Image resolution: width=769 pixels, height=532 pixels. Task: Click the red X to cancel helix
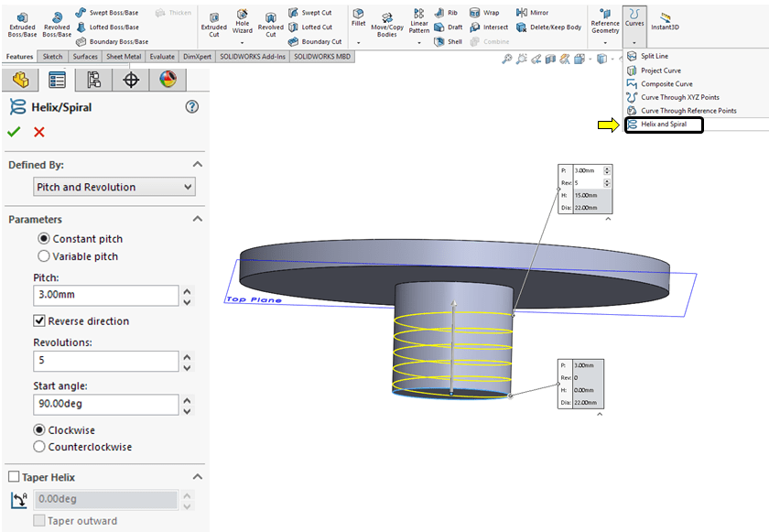[x=39, y=133]
